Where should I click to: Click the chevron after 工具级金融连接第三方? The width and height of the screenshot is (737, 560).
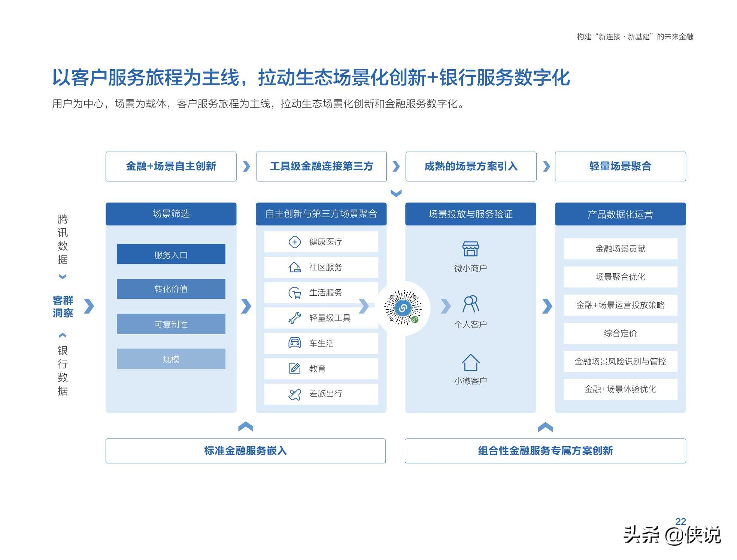(x=396, y=166)
